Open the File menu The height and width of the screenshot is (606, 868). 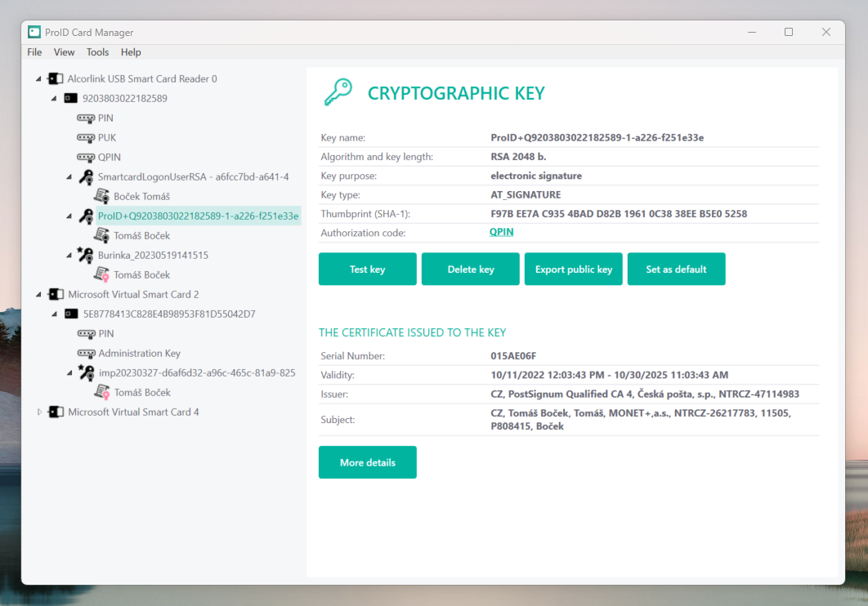click(x=34, y=52)
